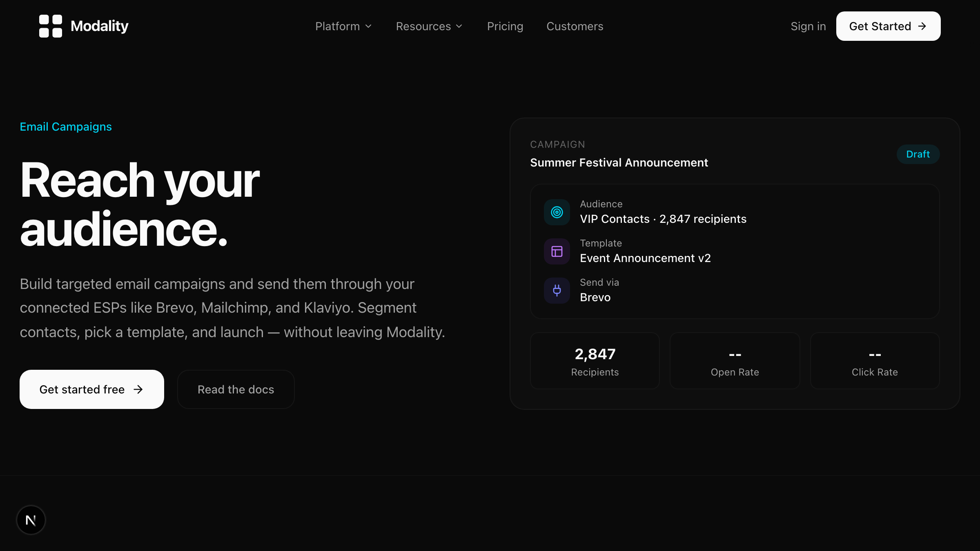The image size is (980, 551).
Task: Click the Draft status badge
Action: [918, 154]
